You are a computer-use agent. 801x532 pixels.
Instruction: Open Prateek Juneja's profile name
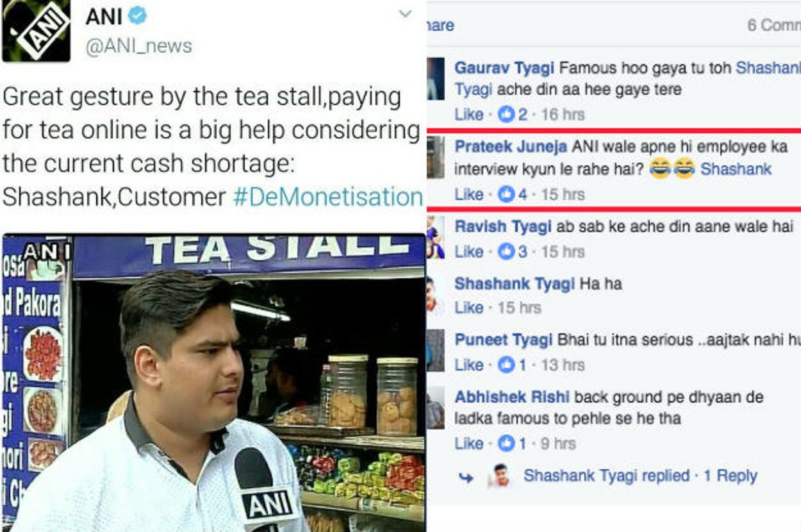(x=510, y=147)
